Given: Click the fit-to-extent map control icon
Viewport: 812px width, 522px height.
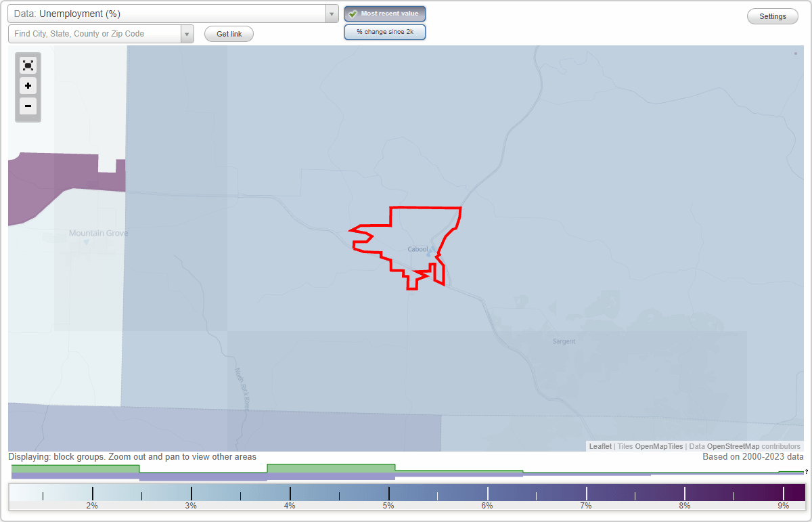Looking at the screenshot, I should (x=28, y=65).
